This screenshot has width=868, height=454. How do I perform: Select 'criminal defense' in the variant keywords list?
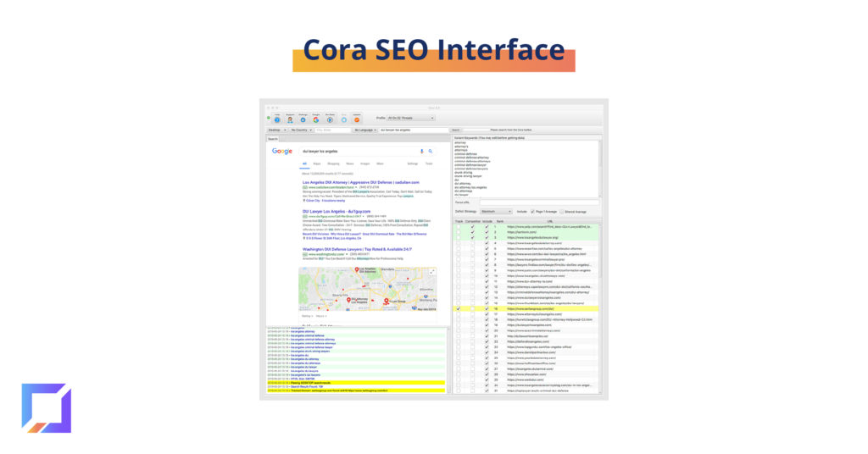tap(465, 153)
